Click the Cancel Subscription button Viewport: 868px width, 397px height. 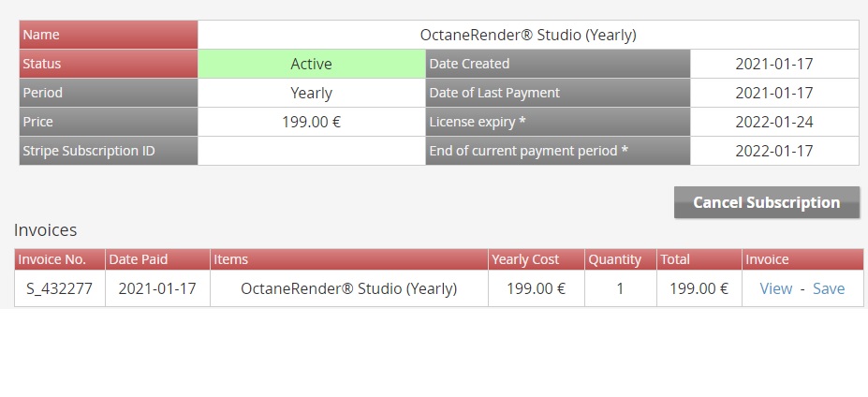pos(767,202)
